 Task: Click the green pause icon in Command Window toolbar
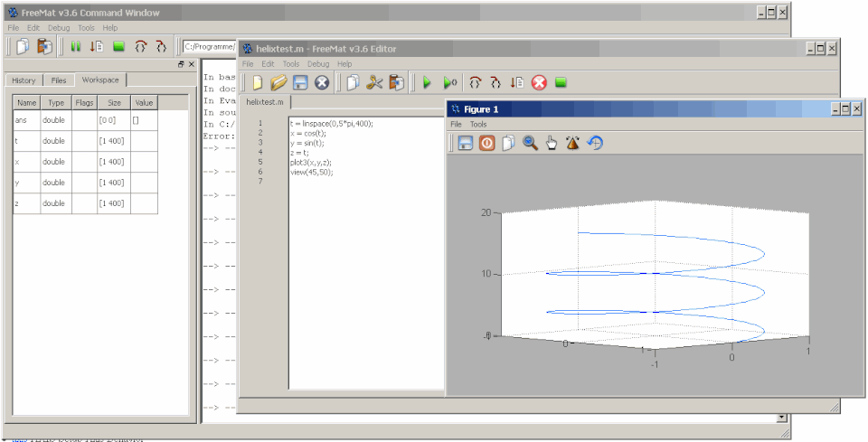76,47
